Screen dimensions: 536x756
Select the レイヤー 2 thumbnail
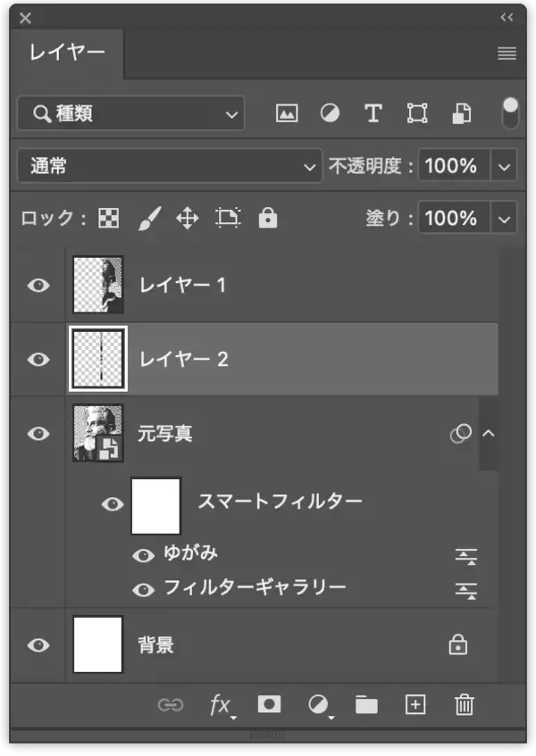[x=98, y=359]
